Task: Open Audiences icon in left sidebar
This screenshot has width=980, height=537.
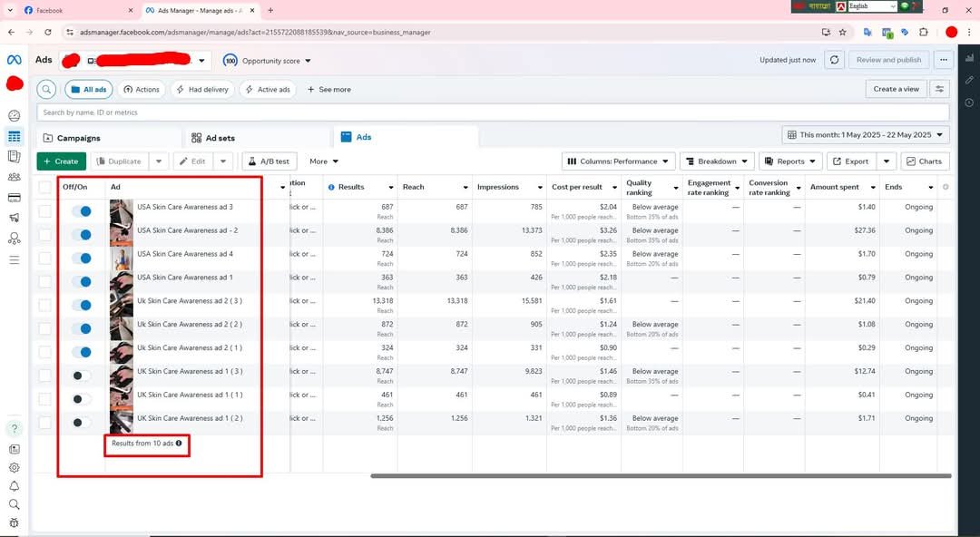Action: tap(15, 177)
